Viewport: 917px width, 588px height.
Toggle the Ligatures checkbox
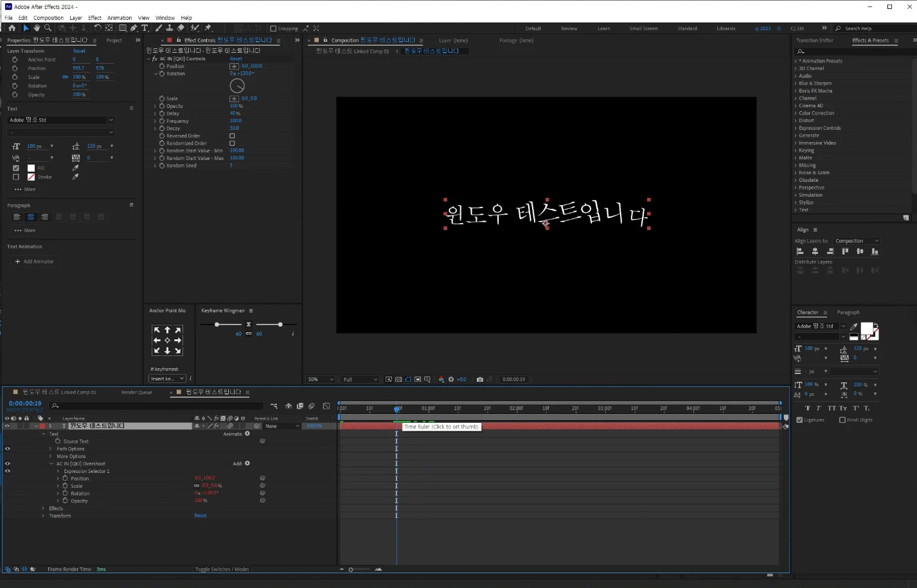[x=799, y=420]
